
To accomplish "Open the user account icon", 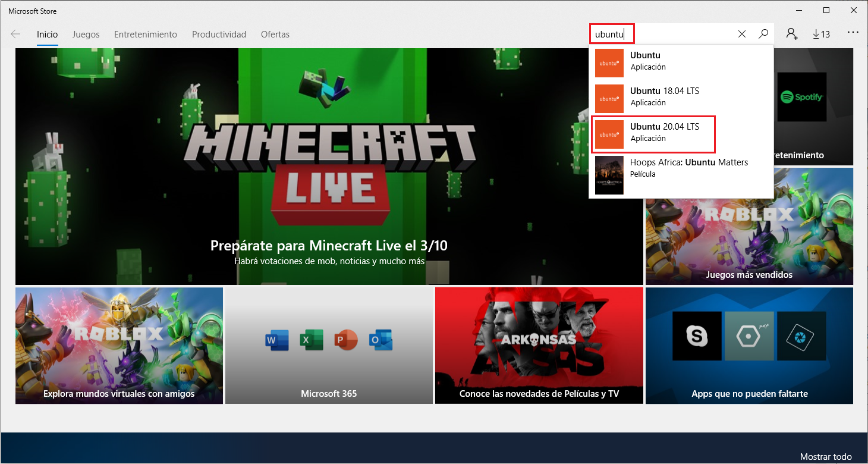I will (x=791, y=35).
